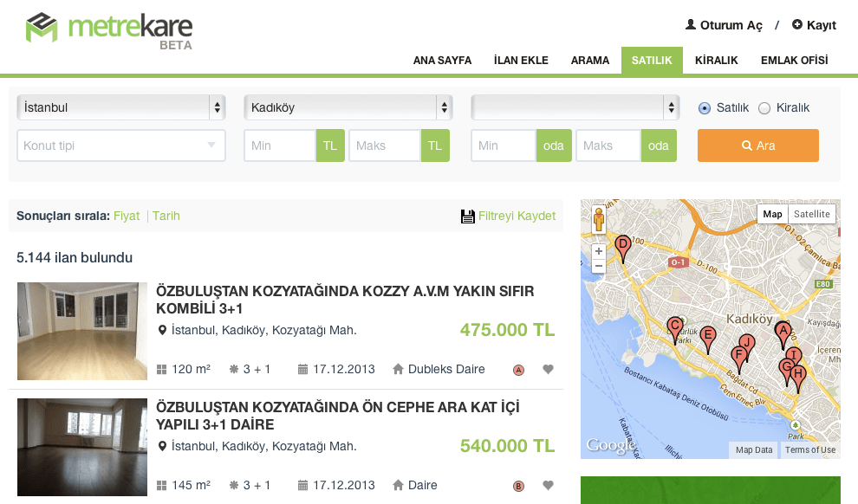Click marker badge A on first listing

pyautogui.click(x=519, y=370)
